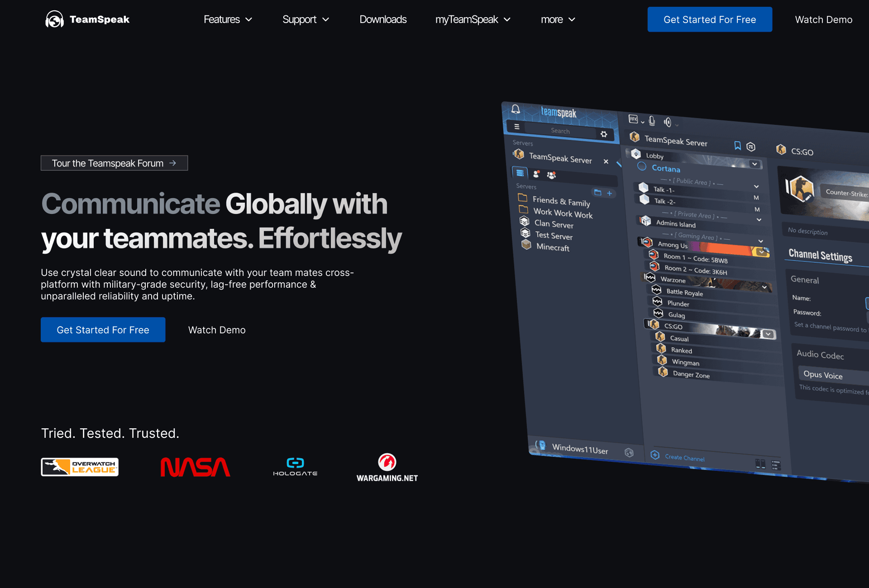
Task: Select the server list view tab
Action: pyautogui.click(x=520, y=172)
